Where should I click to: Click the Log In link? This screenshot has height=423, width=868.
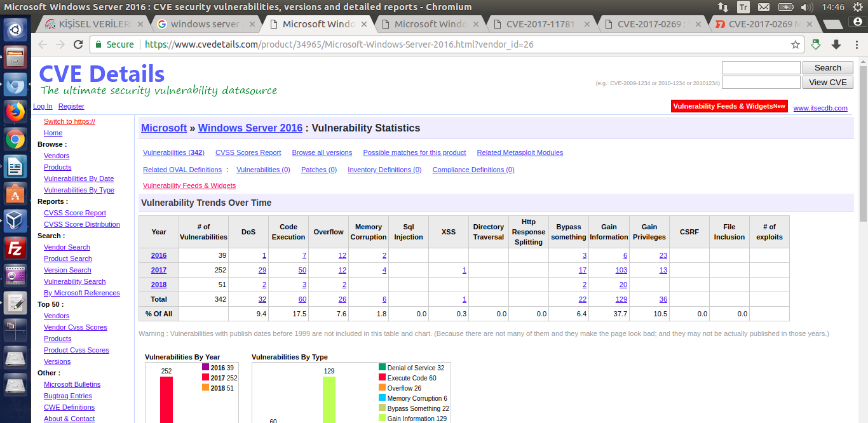click(43, 106)
